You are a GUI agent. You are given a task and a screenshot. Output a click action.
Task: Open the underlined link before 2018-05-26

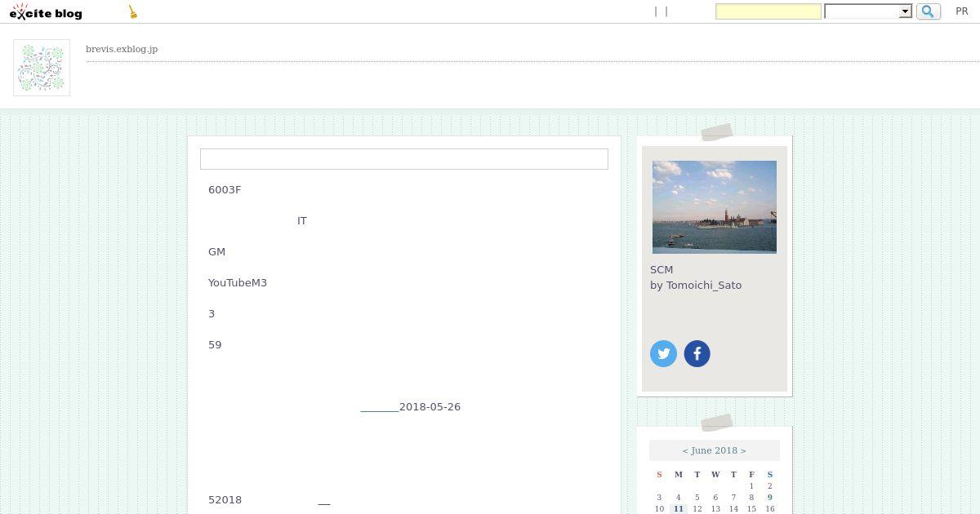[x=380, y=407]
